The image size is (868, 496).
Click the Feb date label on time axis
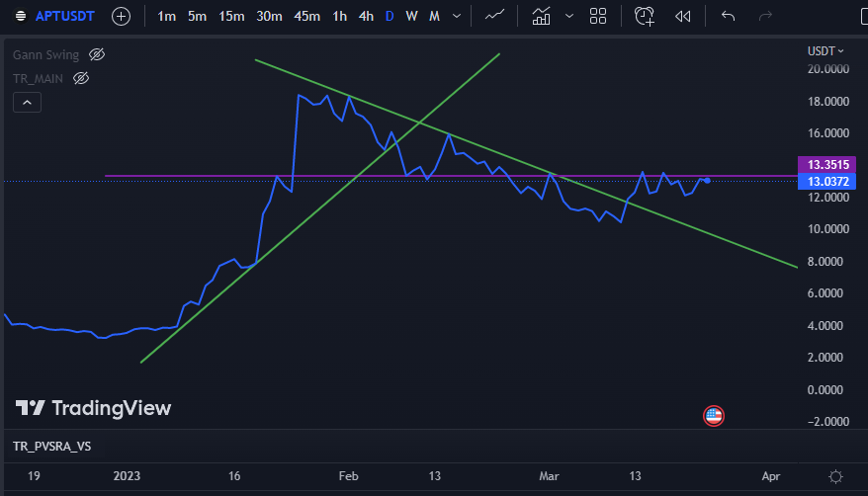(x=348, y=476)
